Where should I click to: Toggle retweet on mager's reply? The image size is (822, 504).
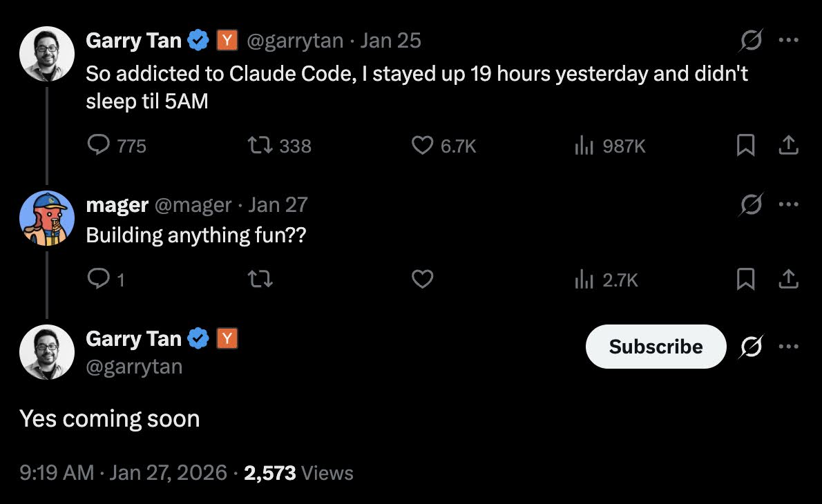259,279
